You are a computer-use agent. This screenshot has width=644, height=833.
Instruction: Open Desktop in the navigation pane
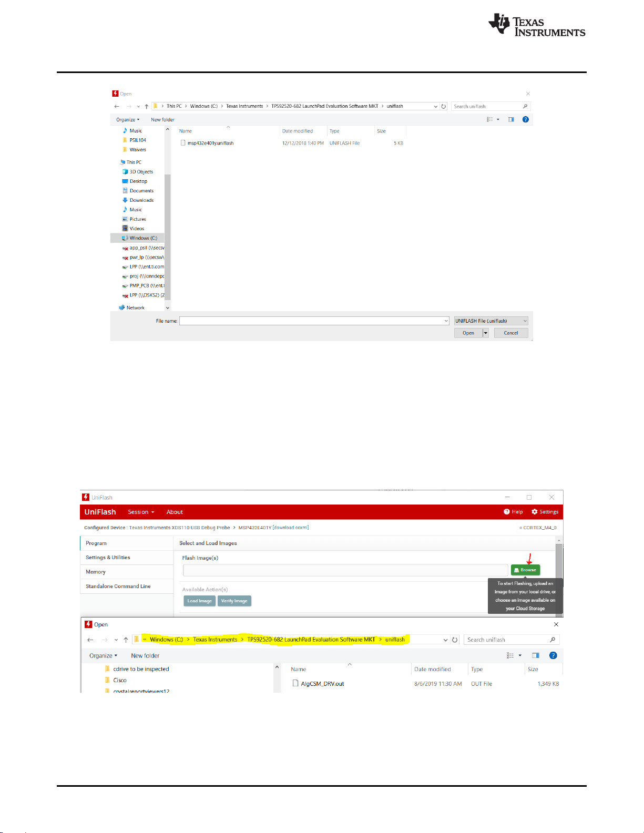pyautogui.click(x=138, y=181)
